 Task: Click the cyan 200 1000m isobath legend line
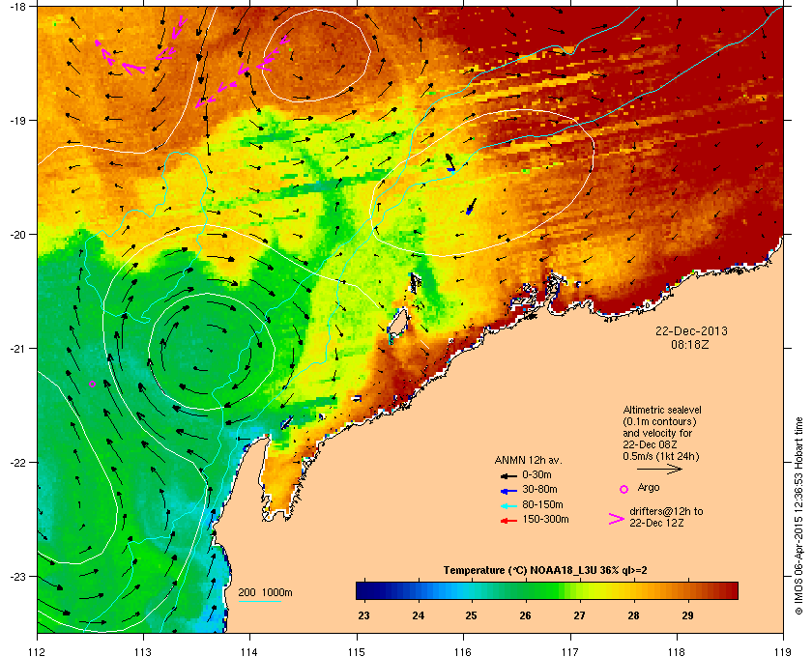click(x=259, y=602)
